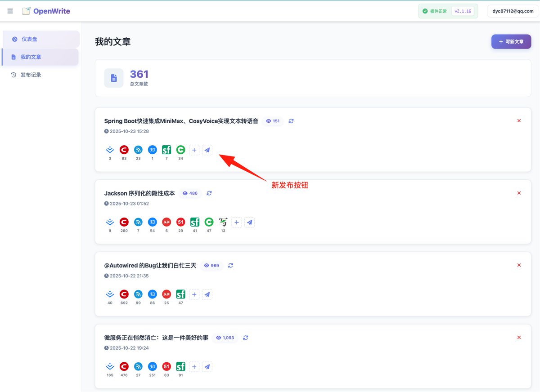Click the 1,093 view count badge
Viewport: 540px width, 392px height.
[x=225, y=338]
